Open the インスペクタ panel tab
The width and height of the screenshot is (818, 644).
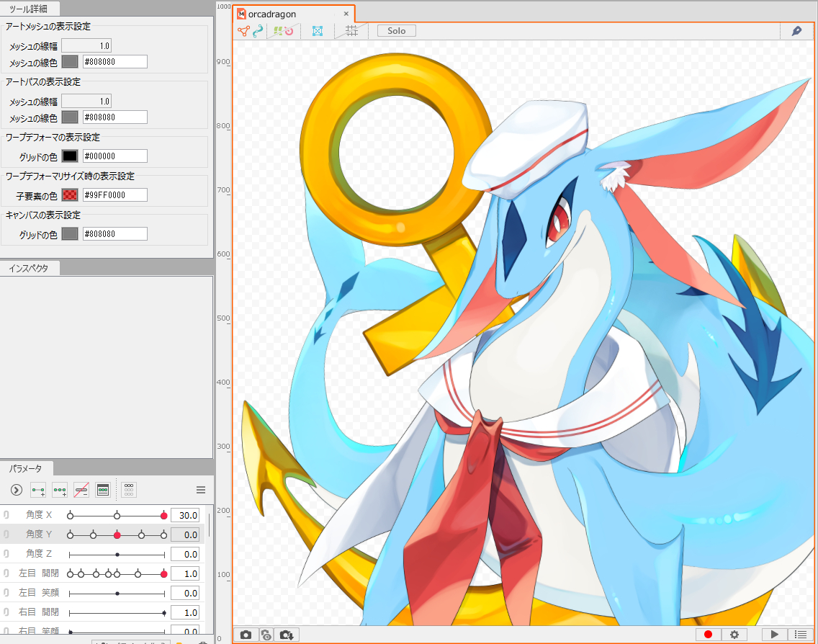[x=30, y=268]
